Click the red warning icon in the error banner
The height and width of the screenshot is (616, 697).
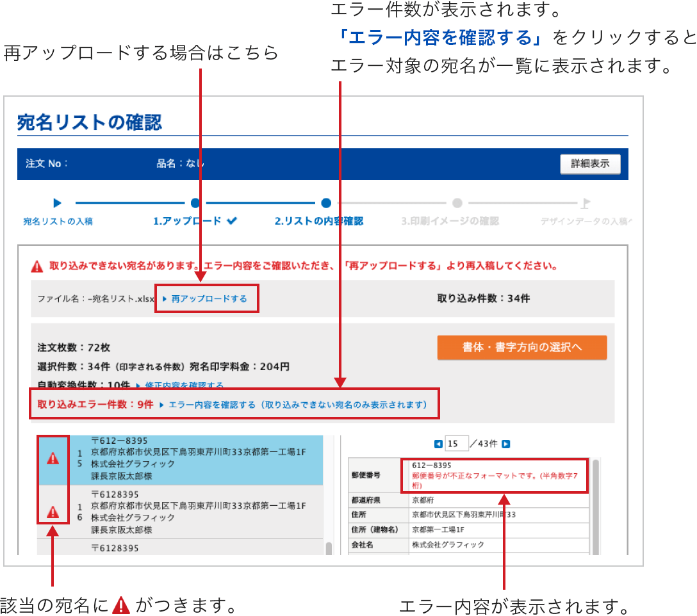click(37, 266)
